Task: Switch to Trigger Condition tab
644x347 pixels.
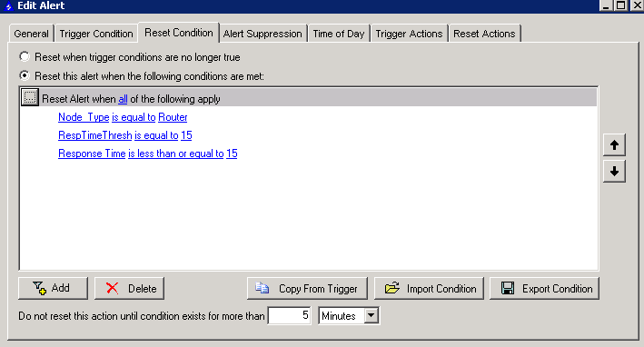Action: pyautogui.click(x=96, y=34)
